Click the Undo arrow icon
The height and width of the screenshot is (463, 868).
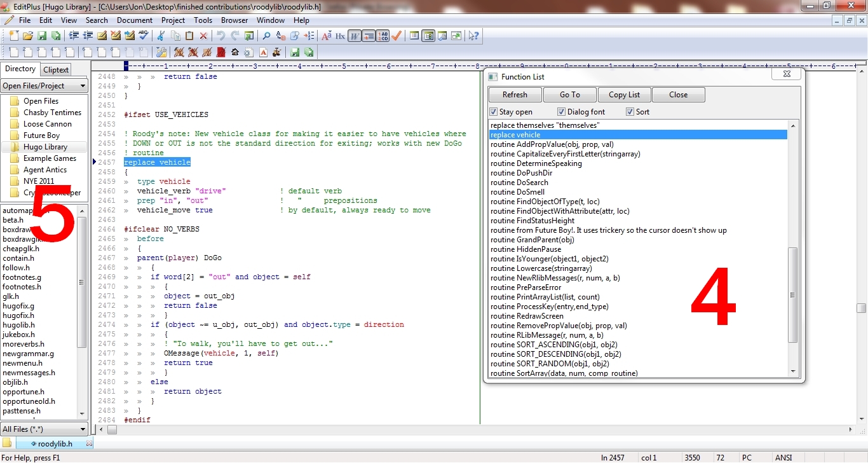click(x=220, y=36)
